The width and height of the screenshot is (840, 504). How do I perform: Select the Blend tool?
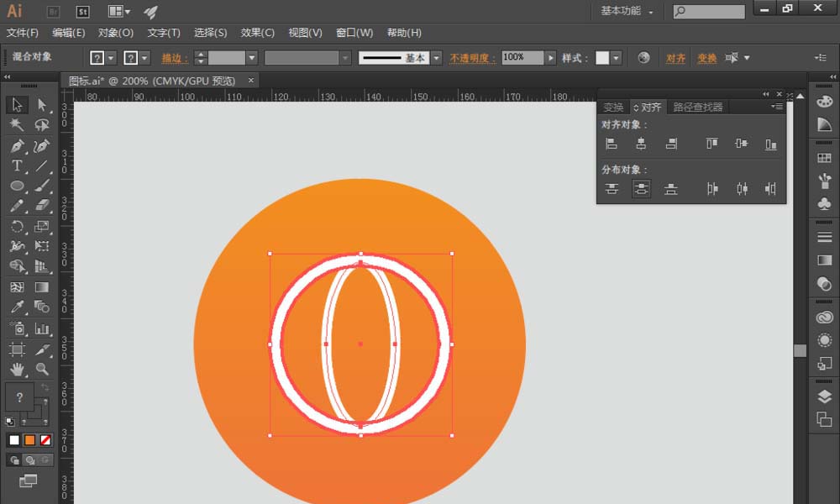click(42, 307)
